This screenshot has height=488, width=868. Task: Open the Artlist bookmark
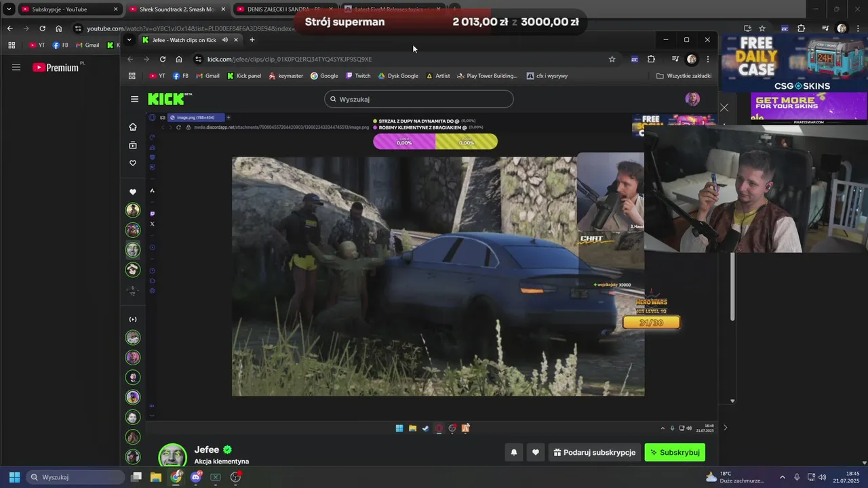tap(438, 76)
